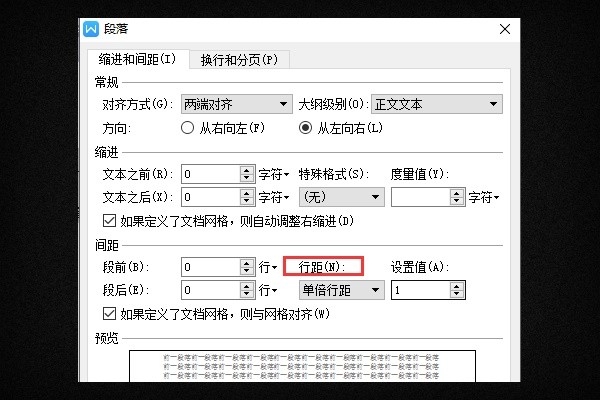The width and height of the screenshot is (600, 400).
Task: Open the 字符 unit dropdown for 文本之后
Action: (x=274, y=198)
